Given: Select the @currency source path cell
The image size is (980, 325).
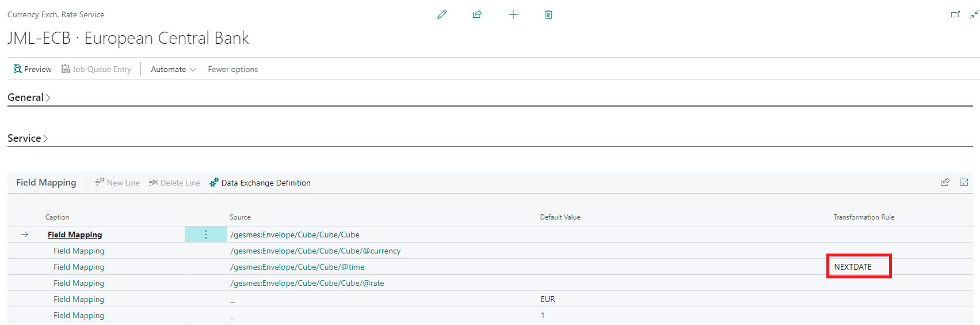Looking at the screenshot, I should 315,251.
